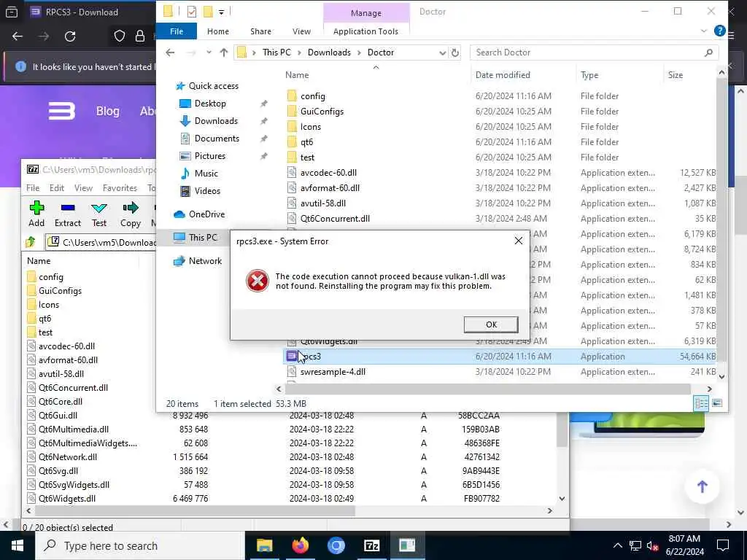The width and height of the screenshot is (747, 560).
Task: Open the File tab in Explorer ribbon
Action: coord(177,31)
